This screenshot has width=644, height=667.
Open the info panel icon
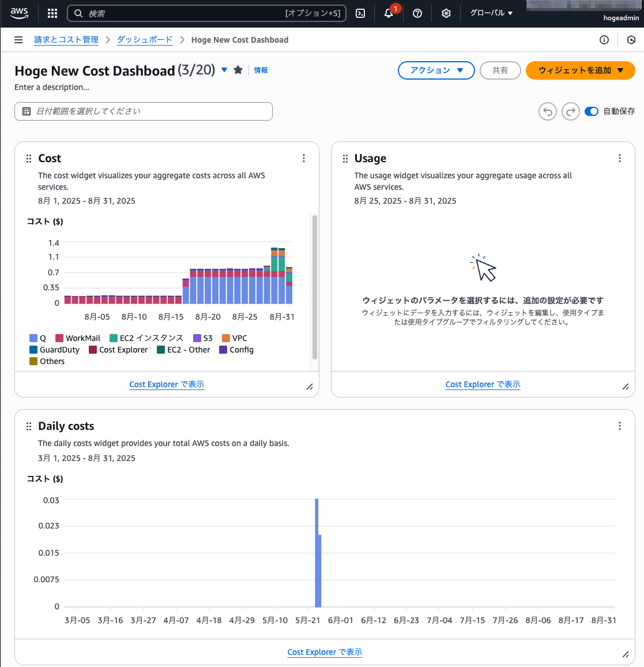(x=604, y=40)
